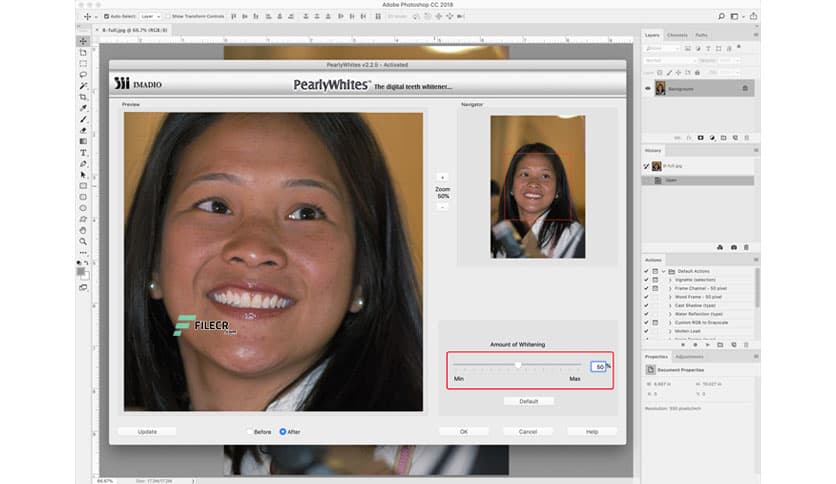Click the Default whitening button
This screenshot has height=484, width=836.
pos(528,401)
